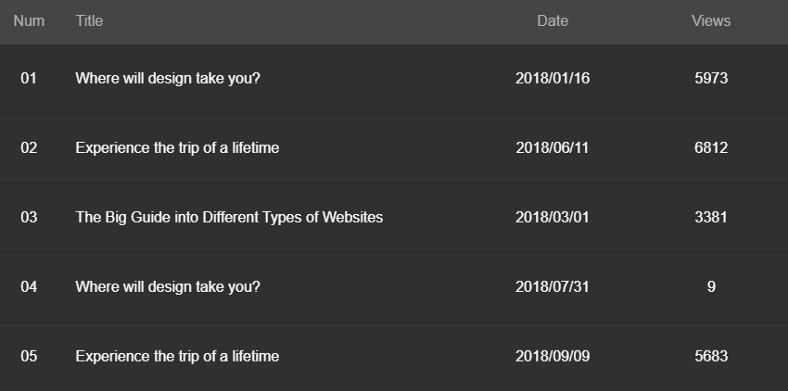Open 'Experience the trip of a lifetime' in row 05
The width and height of the screenshot is (788, 391).
point(177,356)
